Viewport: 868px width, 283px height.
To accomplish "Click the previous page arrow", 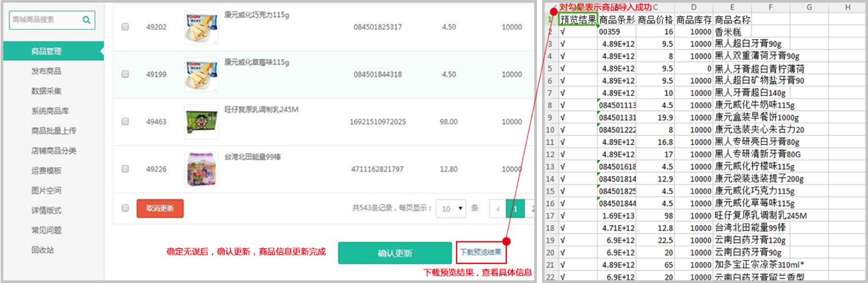I will 498,209.
